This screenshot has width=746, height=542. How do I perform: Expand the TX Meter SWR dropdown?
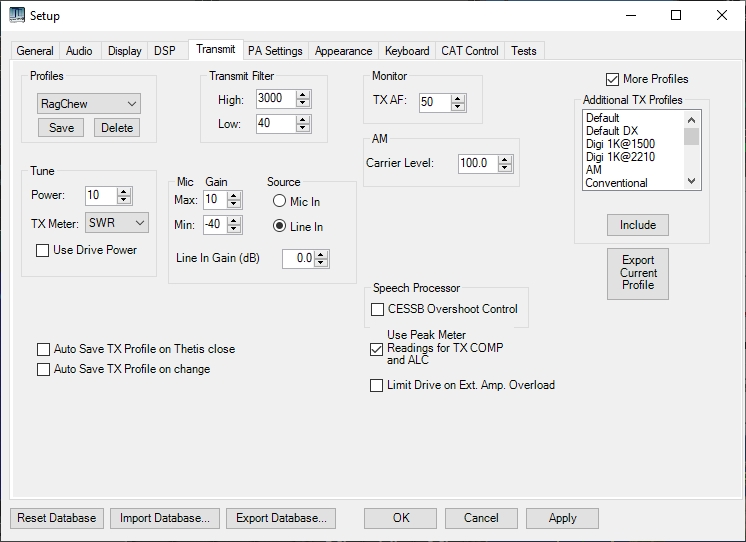pos(139,222)
